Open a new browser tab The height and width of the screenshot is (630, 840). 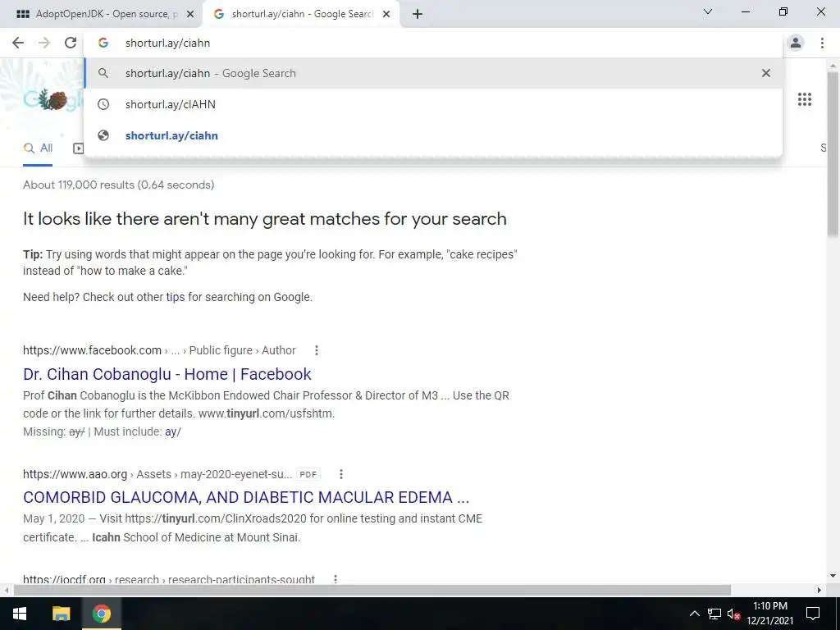point(418,14)
